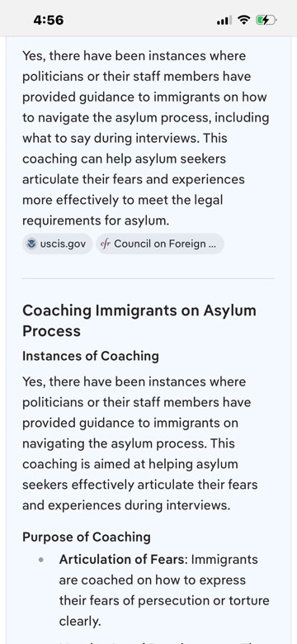297x644 pixels.
Task: Tap the bullet point before Articulation of Fears
Action: coord(40,560)
